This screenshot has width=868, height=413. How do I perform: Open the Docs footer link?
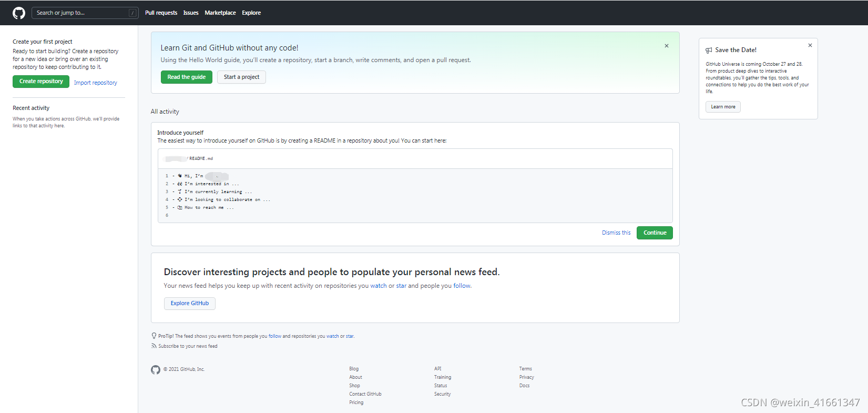point(525,386)
